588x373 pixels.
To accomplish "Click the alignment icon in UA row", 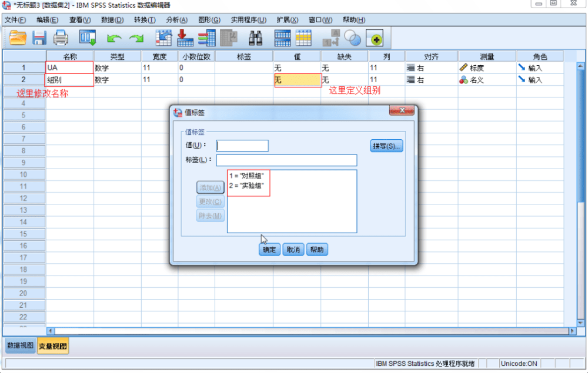I will [411, 68].
